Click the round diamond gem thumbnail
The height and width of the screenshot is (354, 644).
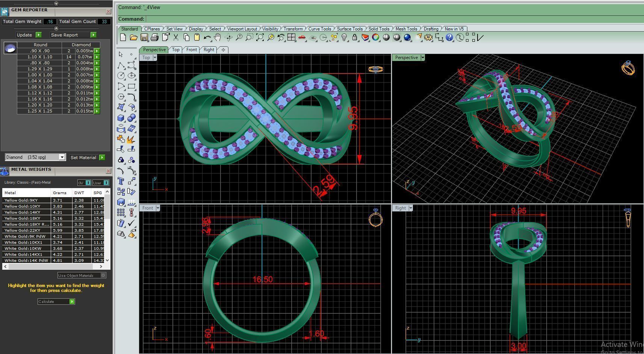pos(10,48)
